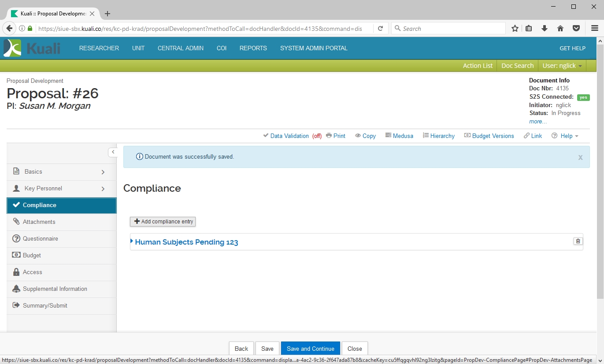Click the Kuali logo
This screenshot has height=364, width=604.
(32, 48)
